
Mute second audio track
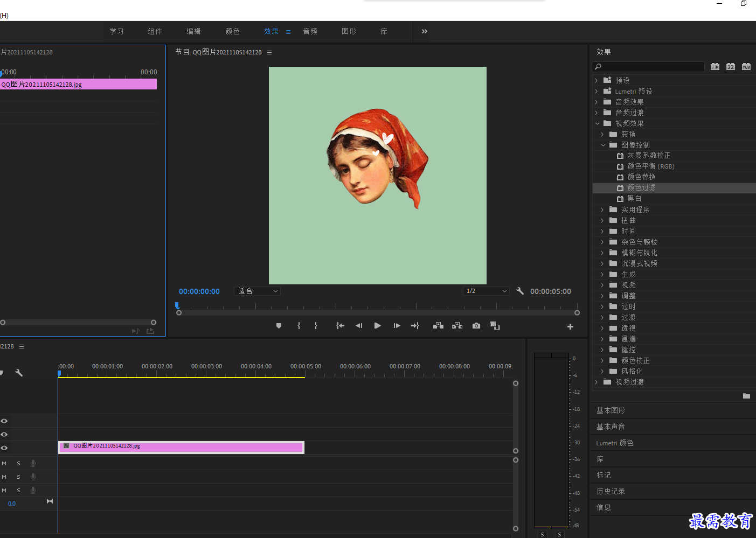pos(4,477)
